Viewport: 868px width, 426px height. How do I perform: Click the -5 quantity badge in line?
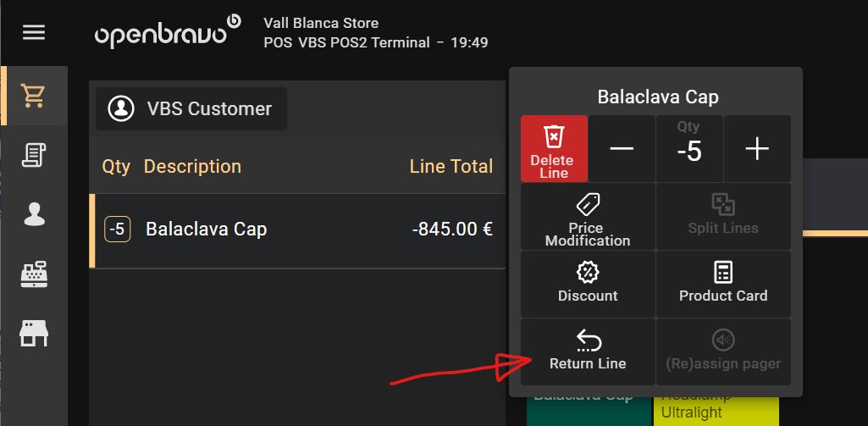click(x=117, y=230)
